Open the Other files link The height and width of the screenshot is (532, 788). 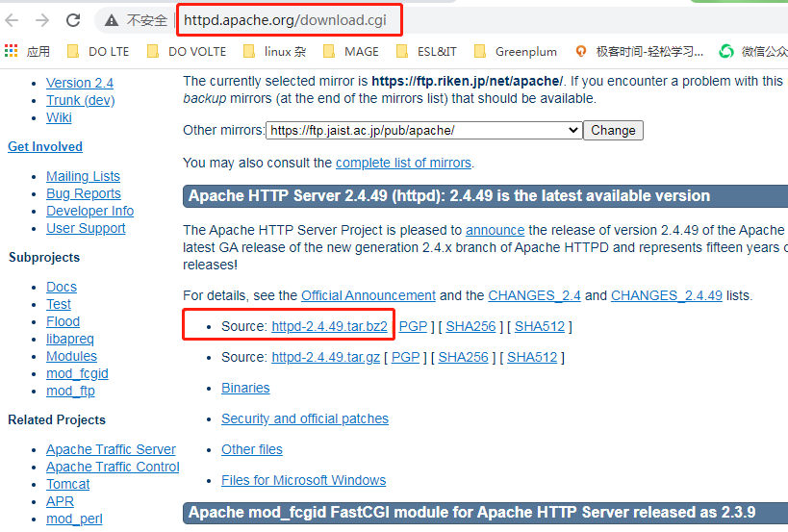coord(252,449)
